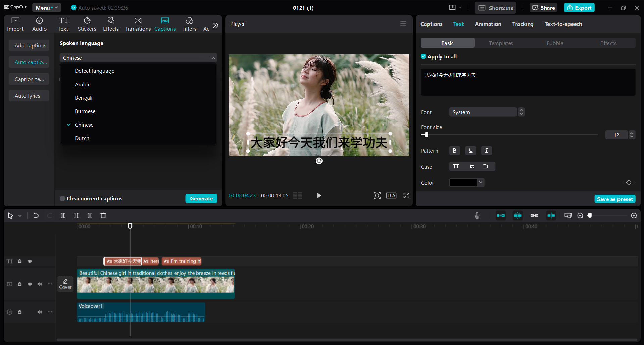
Task: Click the delete clip trash icon
Action: (103, 215)
